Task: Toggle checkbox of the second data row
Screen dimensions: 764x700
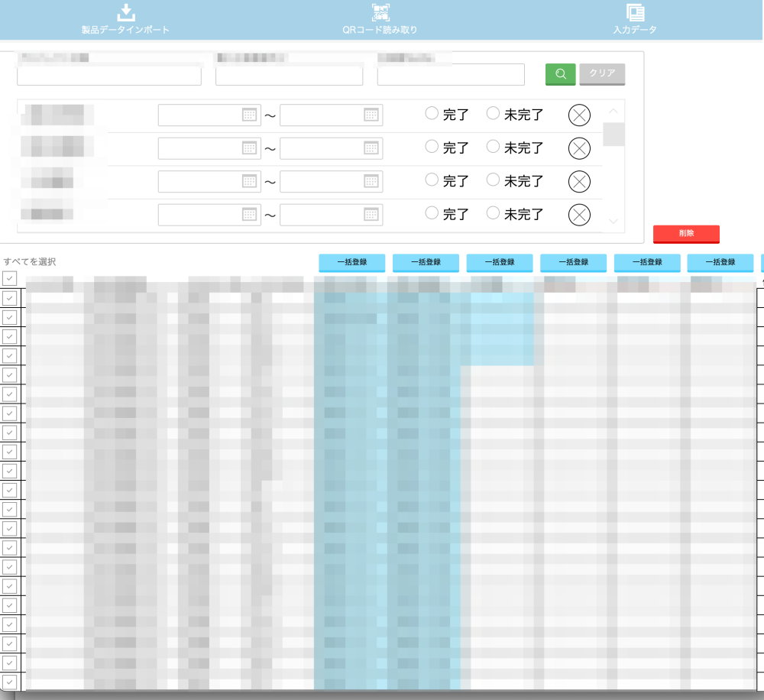Action: click(x=10, y=317)
